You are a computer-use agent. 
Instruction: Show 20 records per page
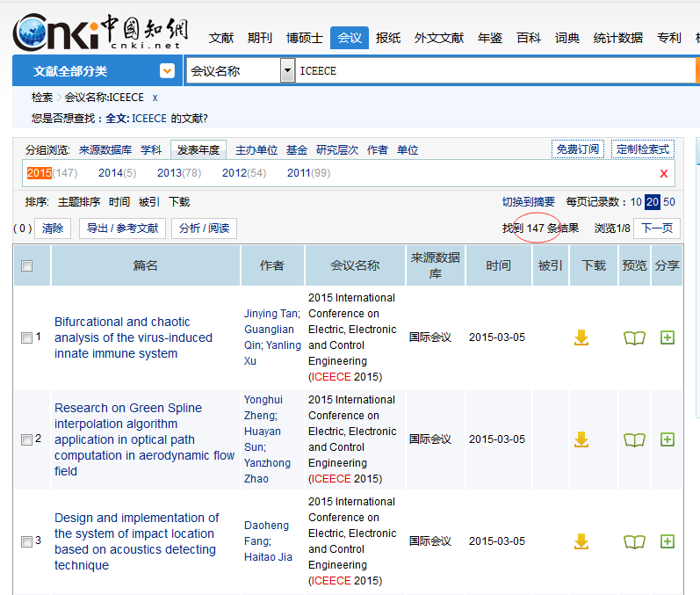653,202
